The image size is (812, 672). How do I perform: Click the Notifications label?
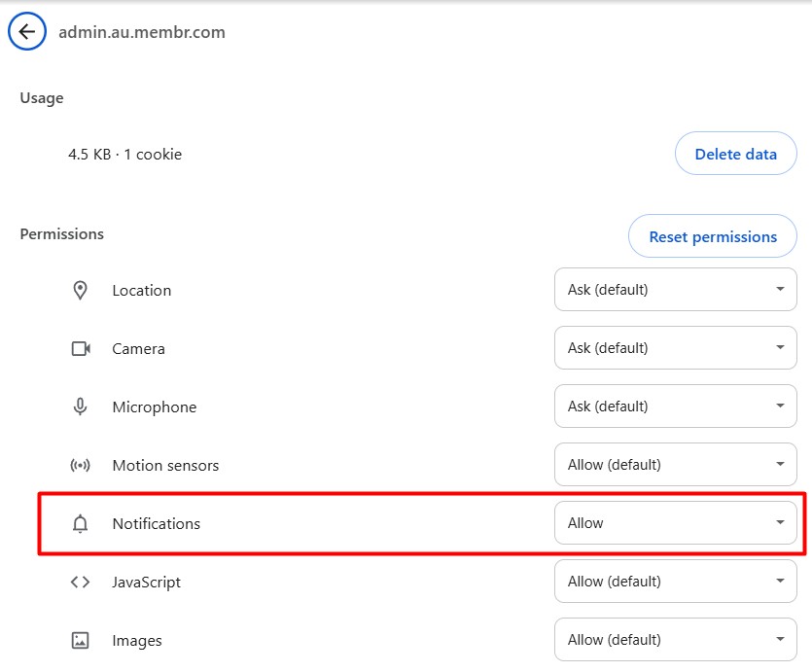click(x=157, y=523)
